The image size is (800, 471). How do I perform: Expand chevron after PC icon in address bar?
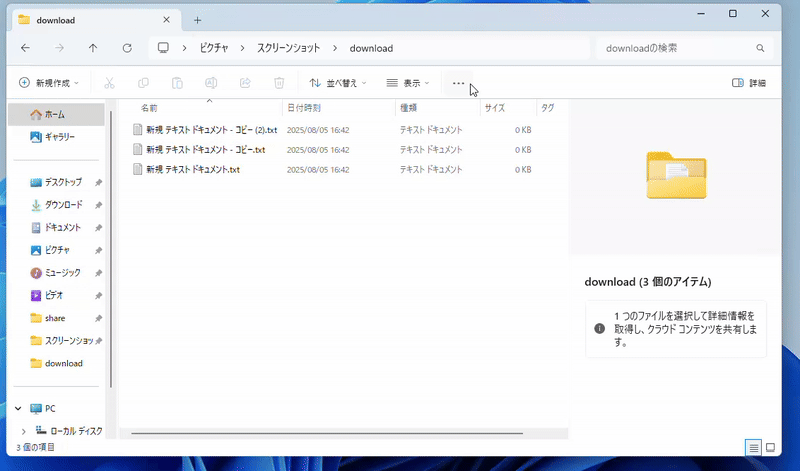(185, 48)
